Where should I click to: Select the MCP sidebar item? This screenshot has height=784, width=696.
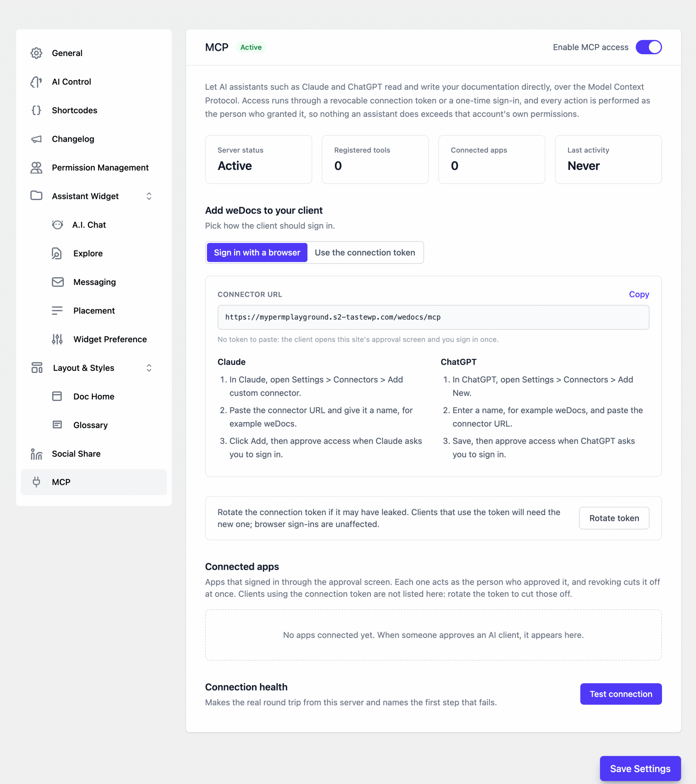tap(94, 482)
